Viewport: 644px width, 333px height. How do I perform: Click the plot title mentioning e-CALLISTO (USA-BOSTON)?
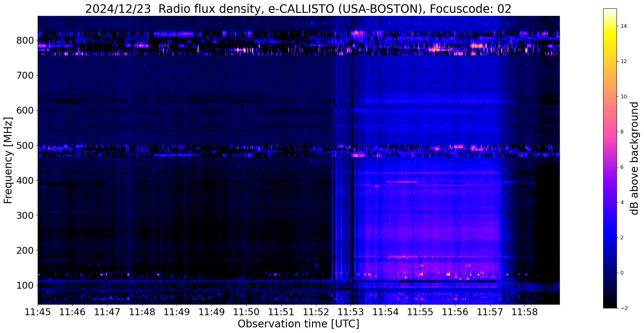click(298, 9)
